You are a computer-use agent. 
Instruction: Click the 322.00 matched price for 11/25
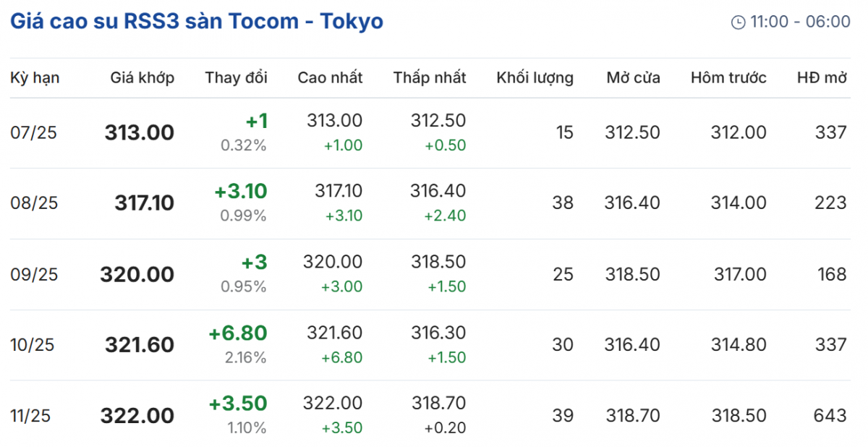pos(137,416)
